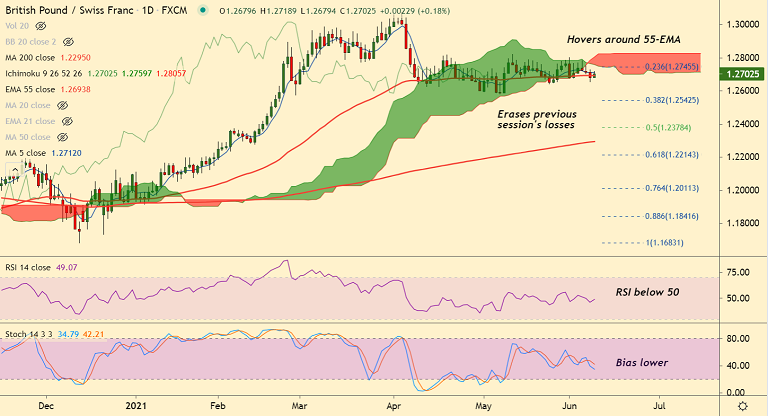This screenshot has width=768, height=416.
Task: Click the 0.764(1.20113) Fibonacci label
Action: click(672, 188)
